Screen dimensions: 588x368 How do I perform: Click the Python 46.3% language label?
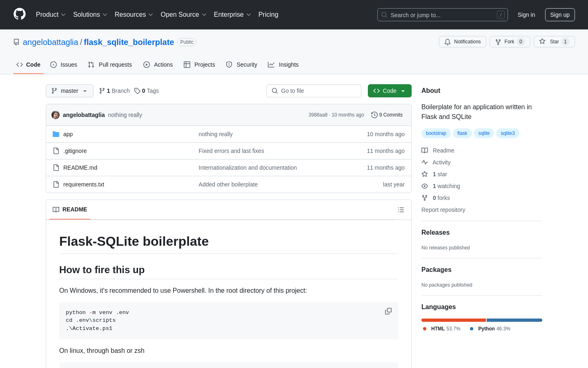pos(490,329)
